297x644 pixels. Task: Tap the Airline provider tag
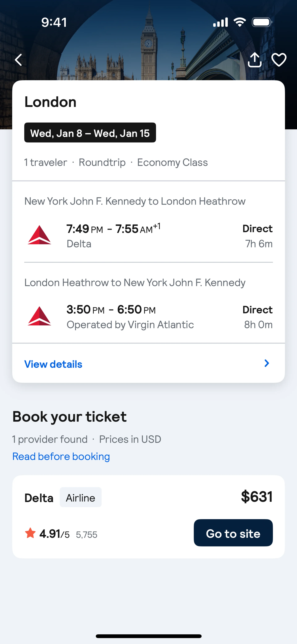(x=80, y=498)
